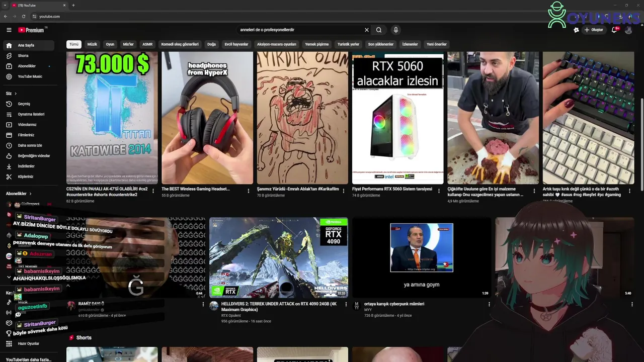The height and width of the screenshot is (362, 644).
Task: Expand the Siz section
Action: 11,94
